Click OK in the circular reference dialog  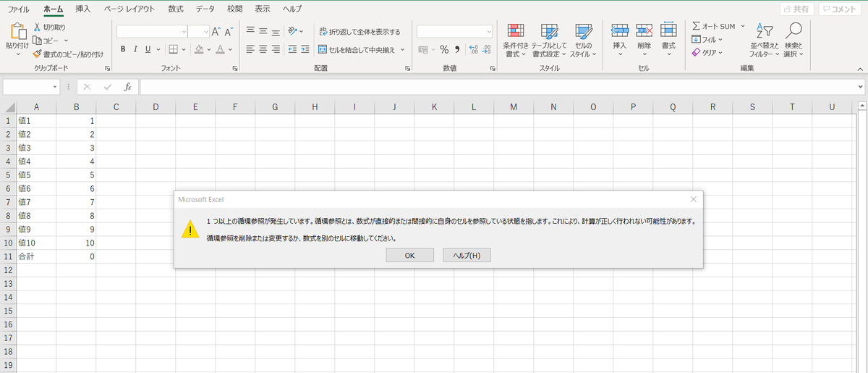[x=409, y=255]
